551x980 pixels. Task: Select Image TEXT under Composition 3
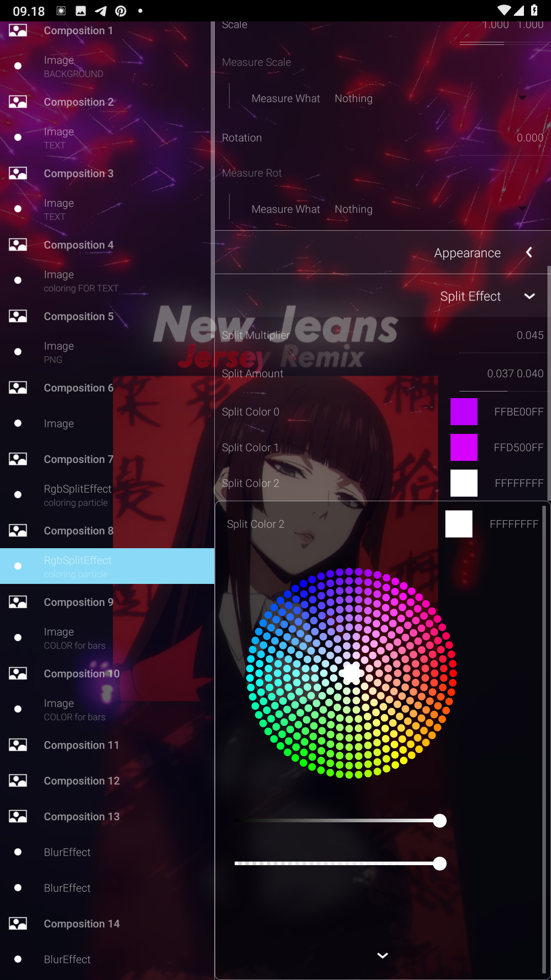click(x=107, y=209)
